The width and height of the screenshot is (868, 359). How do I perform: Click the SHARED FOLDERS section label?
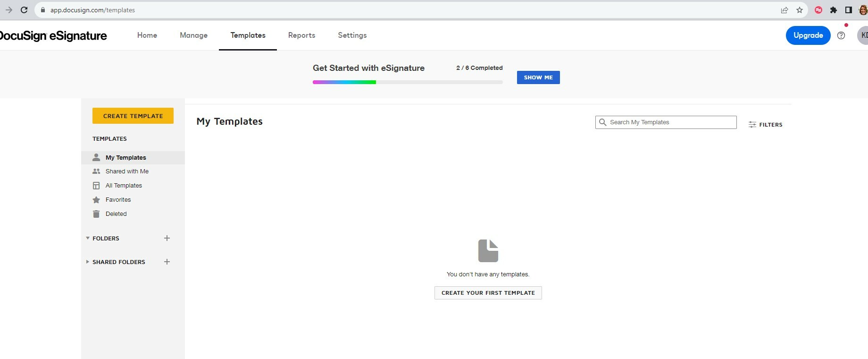coord(119,262)
